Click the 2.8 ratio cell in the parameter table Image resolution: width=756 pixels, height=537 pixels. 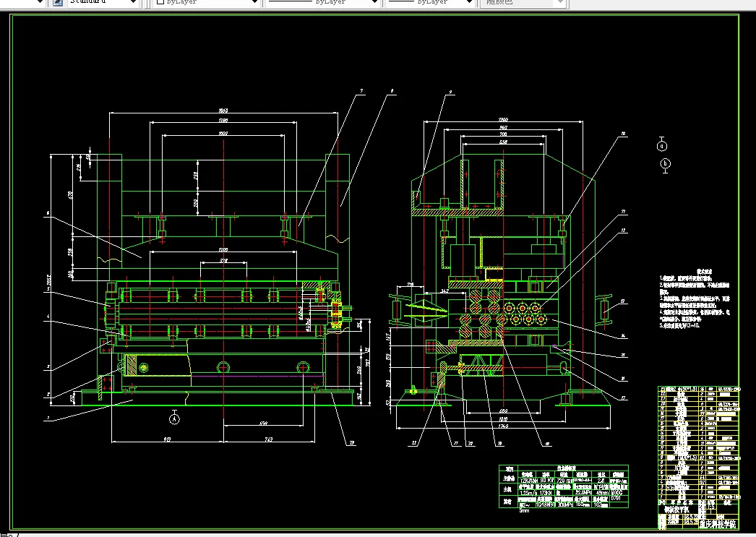tap(601, 480)
